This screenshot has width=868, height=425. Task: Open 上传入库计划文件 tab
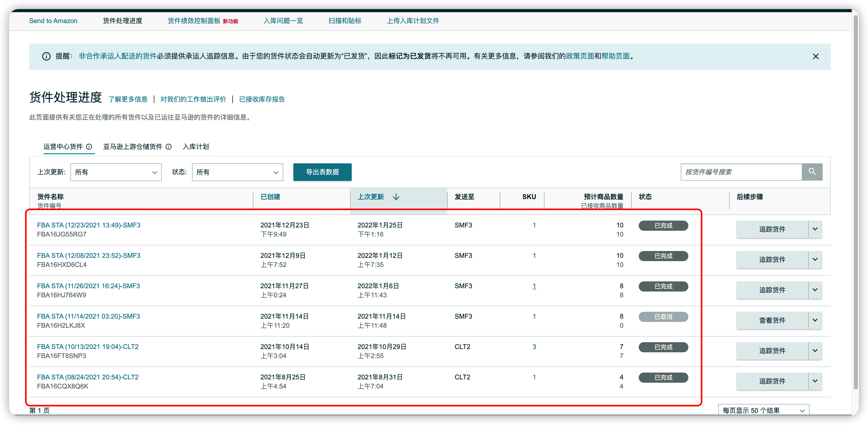[x=413, y=21]
